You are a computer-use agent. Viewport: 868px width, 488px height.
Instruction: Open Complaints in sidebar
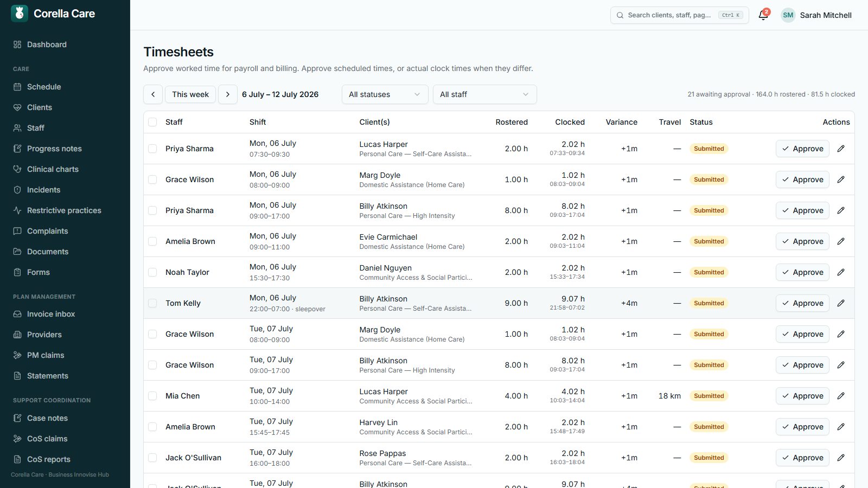pos(65,231)
